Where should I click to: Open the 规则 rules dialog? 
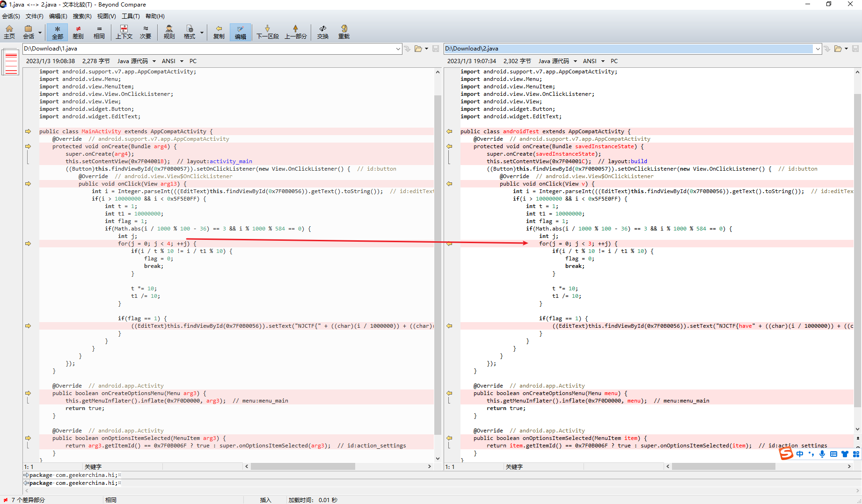coord(169,32)
